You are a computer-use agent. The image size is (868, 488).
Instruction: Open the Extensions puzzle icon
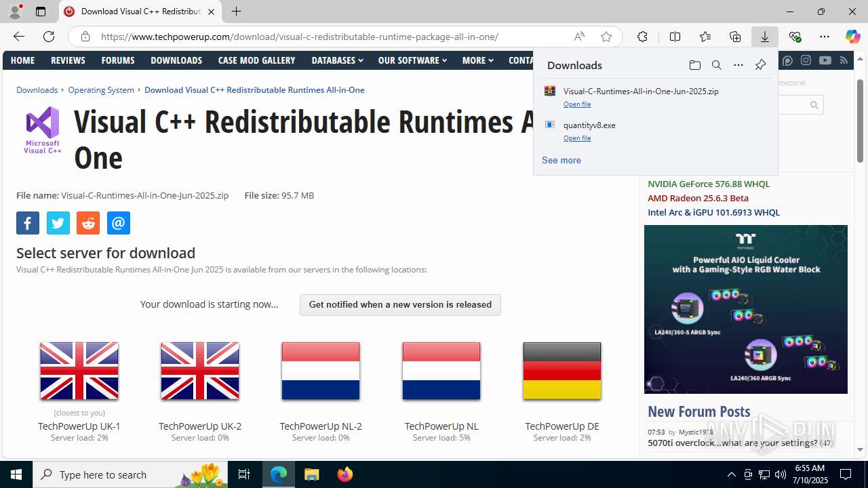click(x=642, y=37)
